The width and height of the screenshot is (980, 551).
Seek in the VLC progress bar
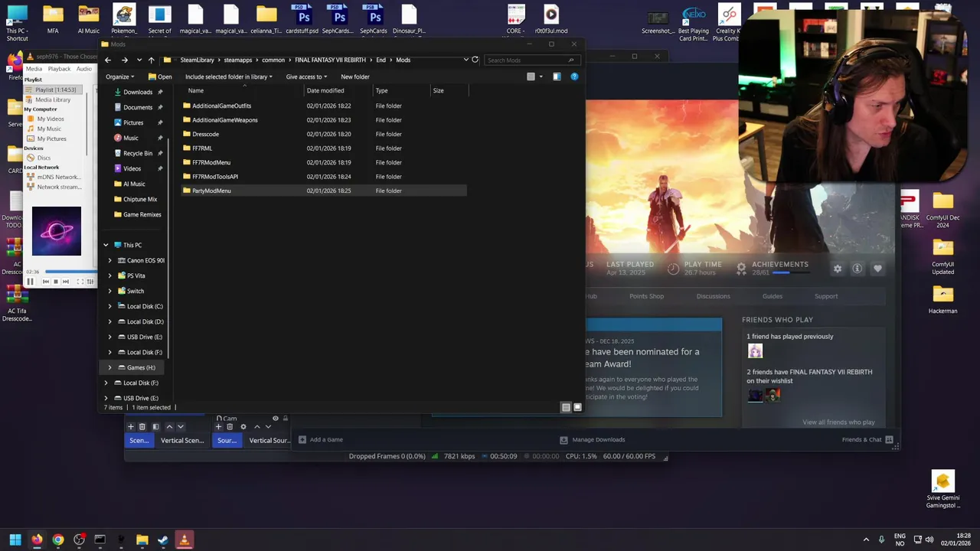70,272
